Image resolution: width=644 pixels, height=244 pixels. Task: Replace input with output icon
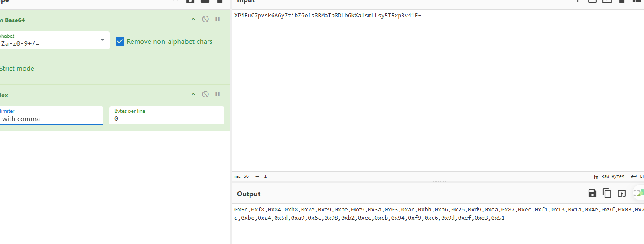[622, 194]
